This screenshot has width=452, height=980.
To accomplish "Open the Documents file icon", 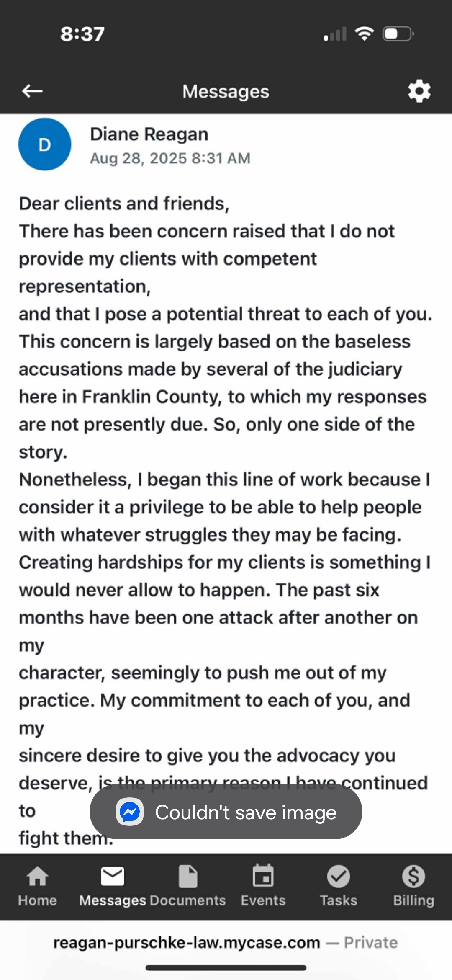I will point(188,876).
